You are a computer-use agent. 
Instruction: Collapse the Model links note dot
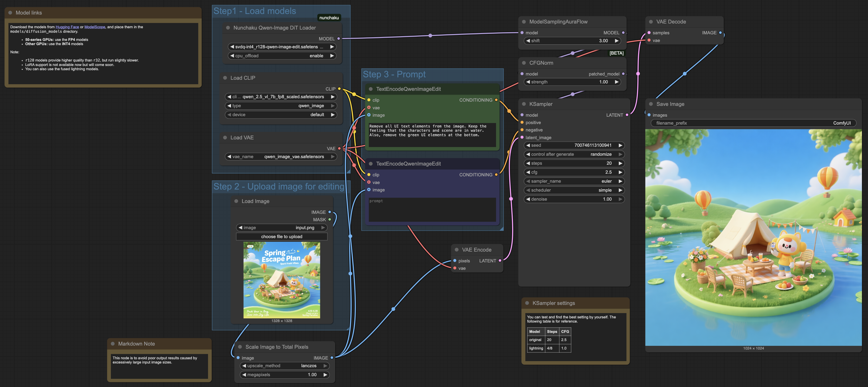coord(10,13)
